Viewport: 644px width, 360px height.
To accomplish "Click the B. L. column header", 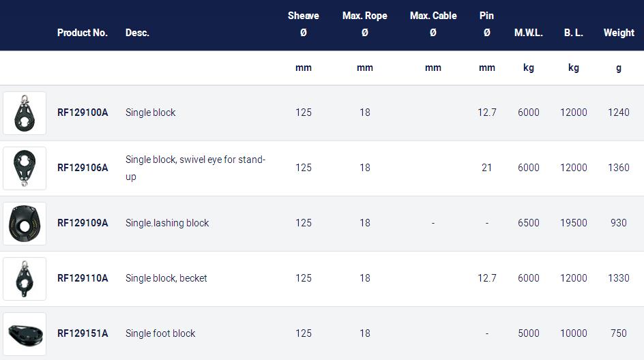I will tap(574, 33).
